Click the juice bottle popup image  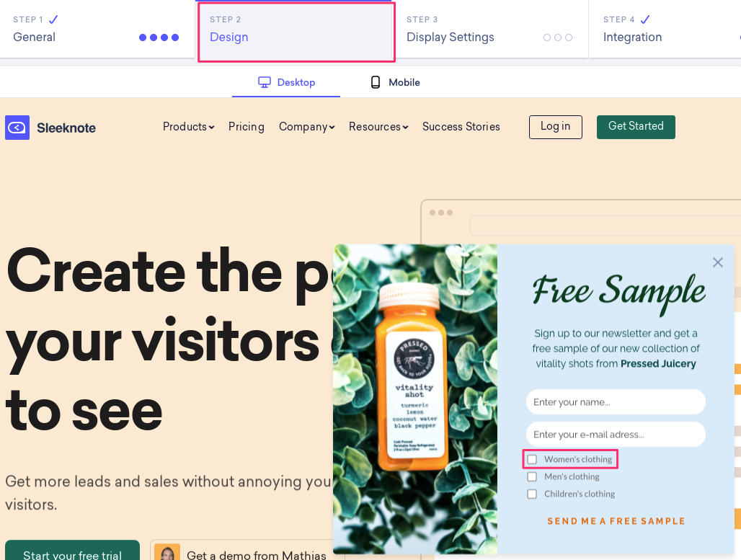click(x=415, y=399)
